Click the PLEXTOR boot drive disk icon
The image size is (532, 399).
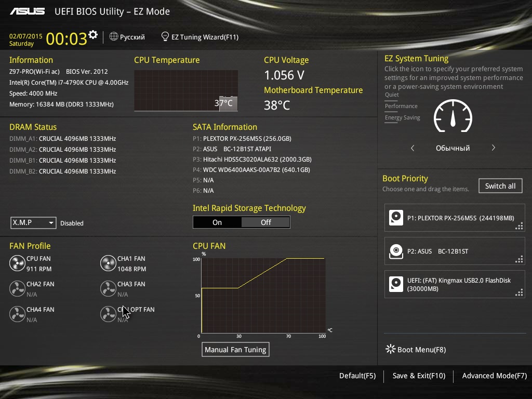tap(396, 218)
